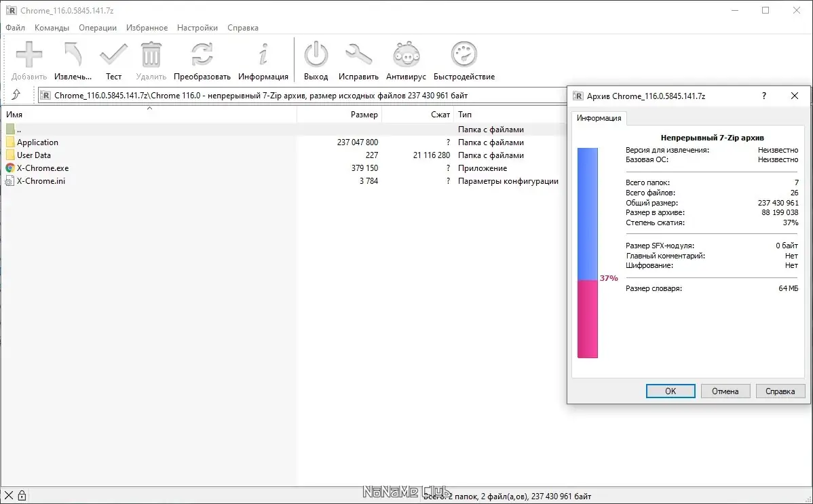The height and width of the screenshot is (504, 813).
Task: Click the Выход power icon
Action: click(x=316, y=54)
